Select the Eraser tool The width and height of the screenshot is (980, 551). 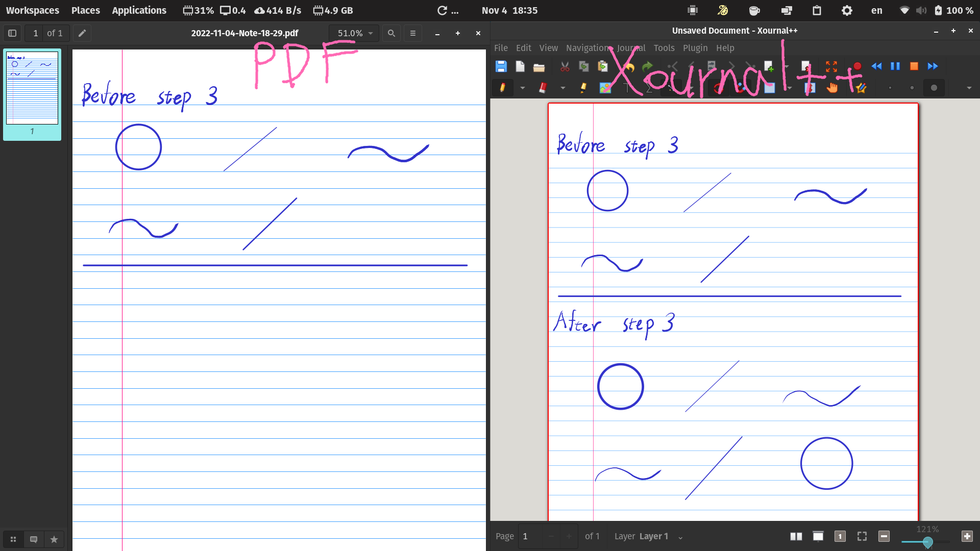coord(543,88)
